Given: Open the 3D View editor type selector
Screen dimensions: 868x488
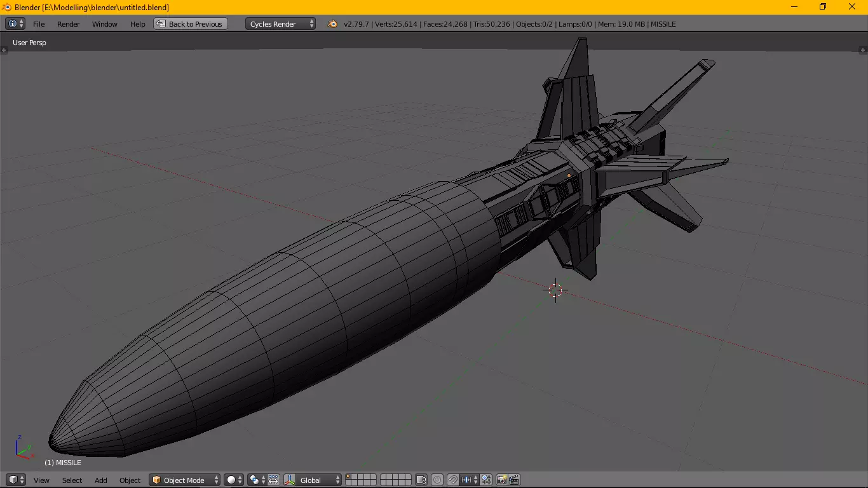Looking at the screenshot, I should pyautogui.click(x=16, y=480).
